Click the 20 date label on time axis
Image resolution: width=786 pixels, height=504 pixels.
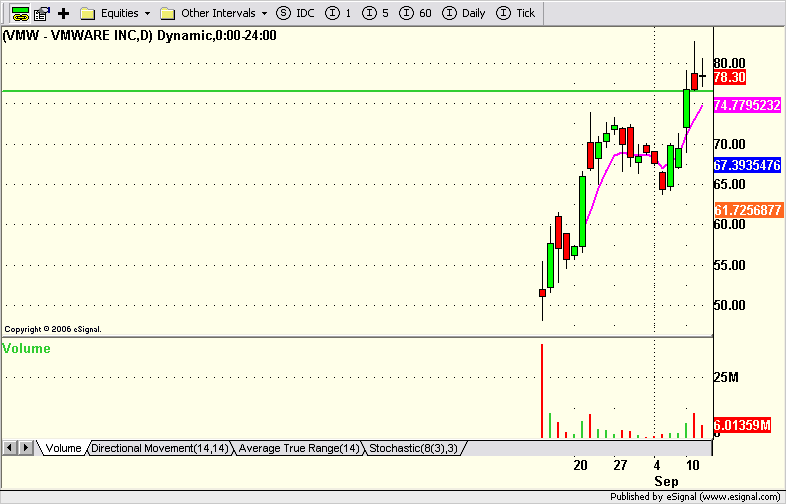[580, 465]
